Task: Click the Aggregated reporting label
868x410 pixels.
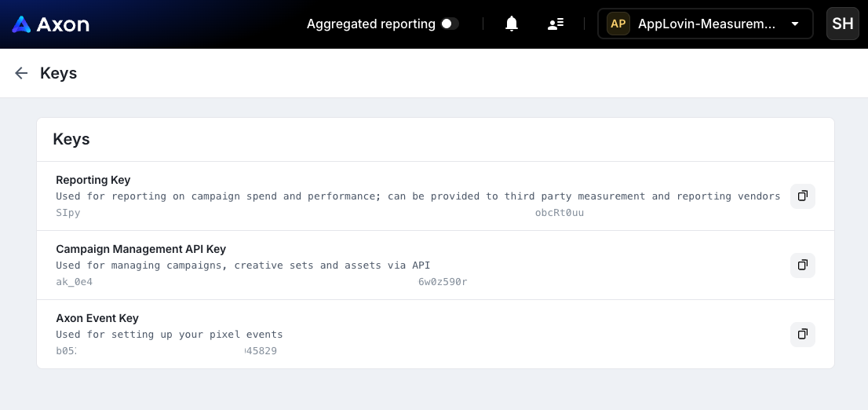Action: 370,24
